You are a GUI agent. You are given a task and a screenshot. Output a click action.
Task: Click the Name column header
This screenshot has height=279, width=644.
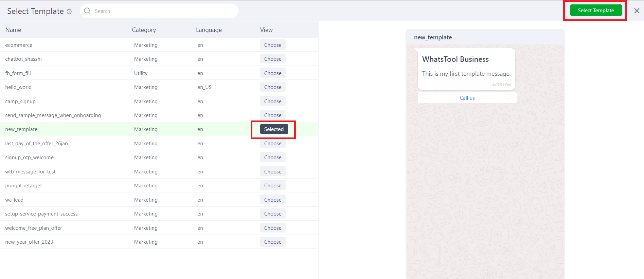coord(13,30)
